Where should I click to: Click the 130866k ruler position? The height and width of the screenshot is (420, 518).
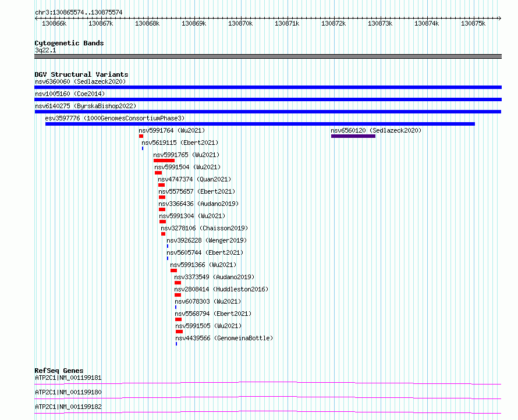point(54,23)
